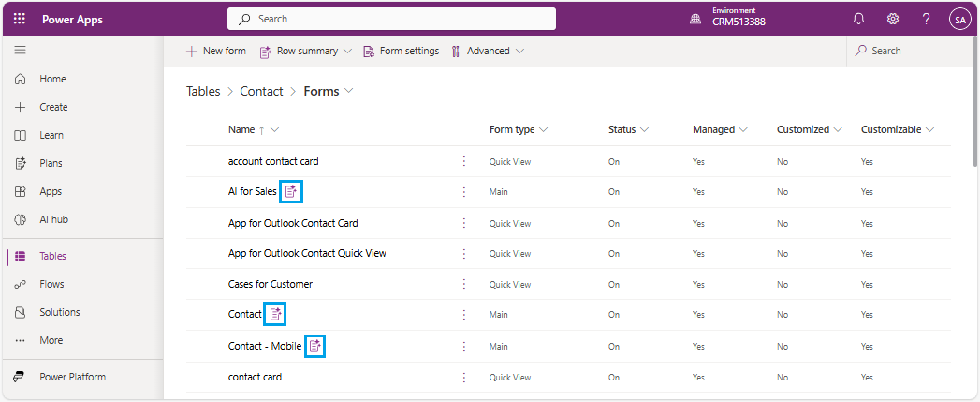Open the settings gear icon
The height and width of the screenshot is (402, 980).
coord(893,19)
